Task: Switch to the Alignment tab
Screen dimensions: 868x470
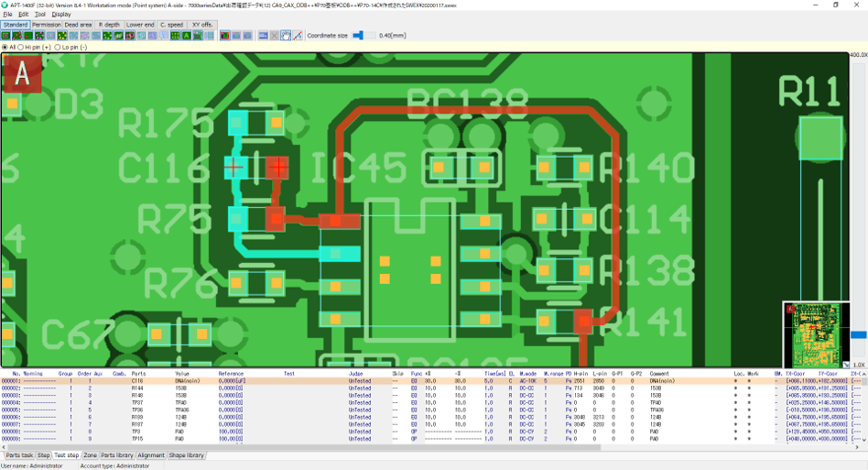Action: point(150,455)
